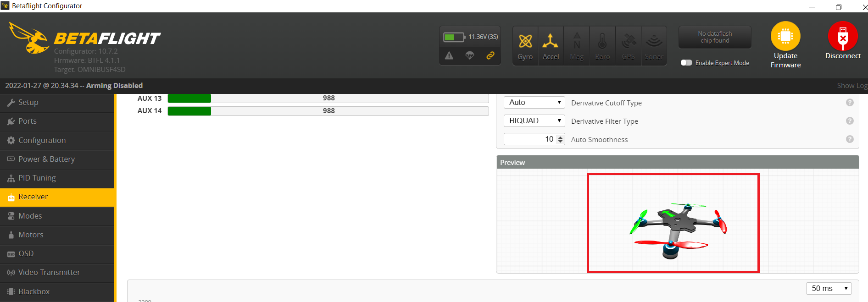Open the Ports tab
Screen dimensions: 868x302
click(x=57, y=121)
